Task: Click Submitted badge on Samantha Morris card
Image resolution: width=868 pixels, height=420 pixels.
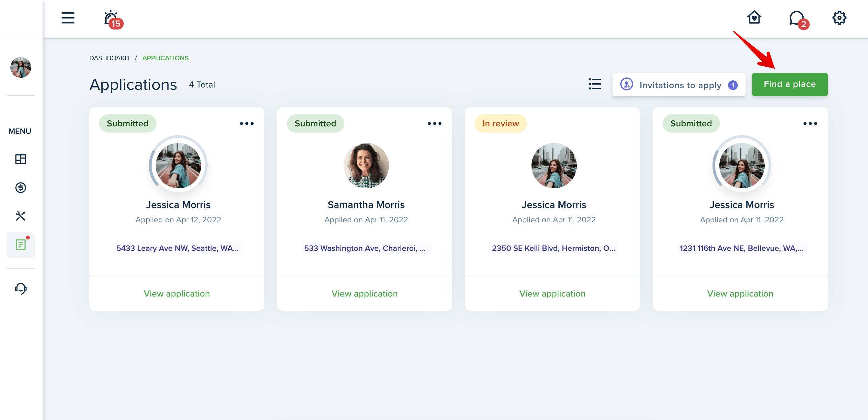Action: tap(315, 123)
